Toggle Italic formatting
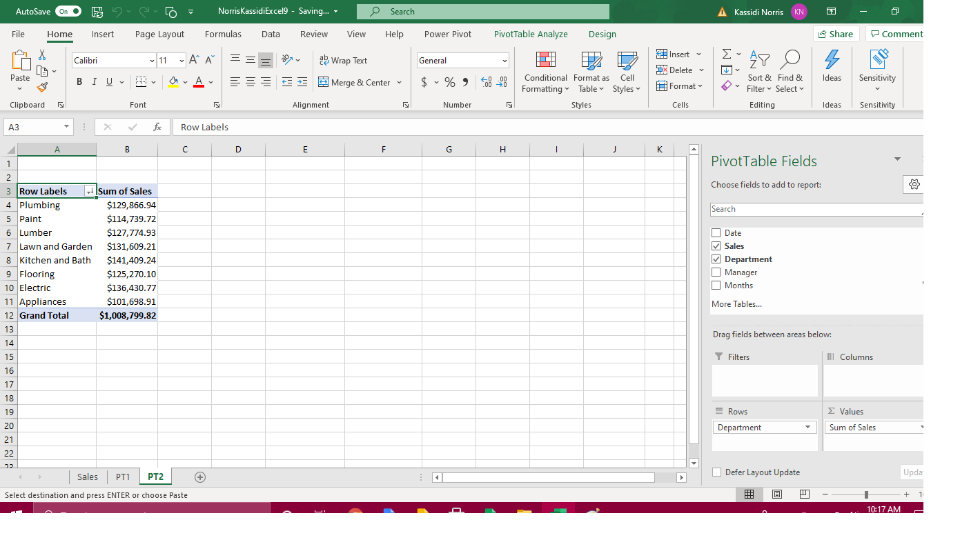The height and width of the screenshot is (560, 980). click(95, 82)
